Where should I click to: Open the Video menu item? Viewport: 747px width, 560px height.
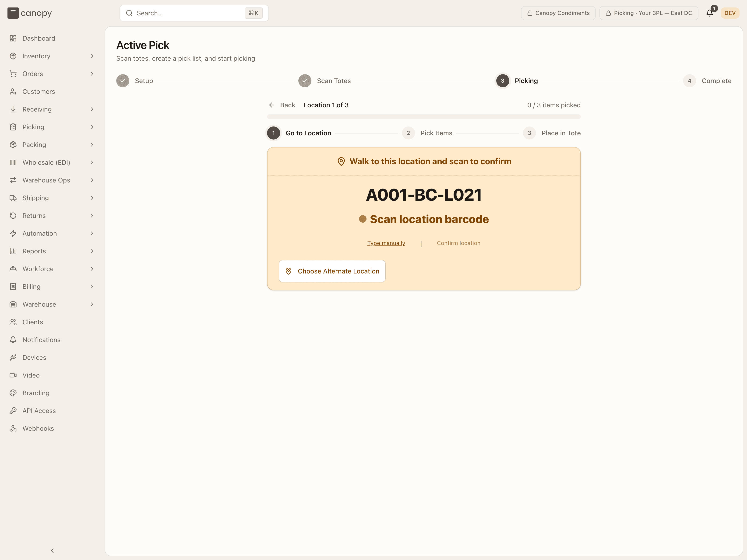[52, 375]
